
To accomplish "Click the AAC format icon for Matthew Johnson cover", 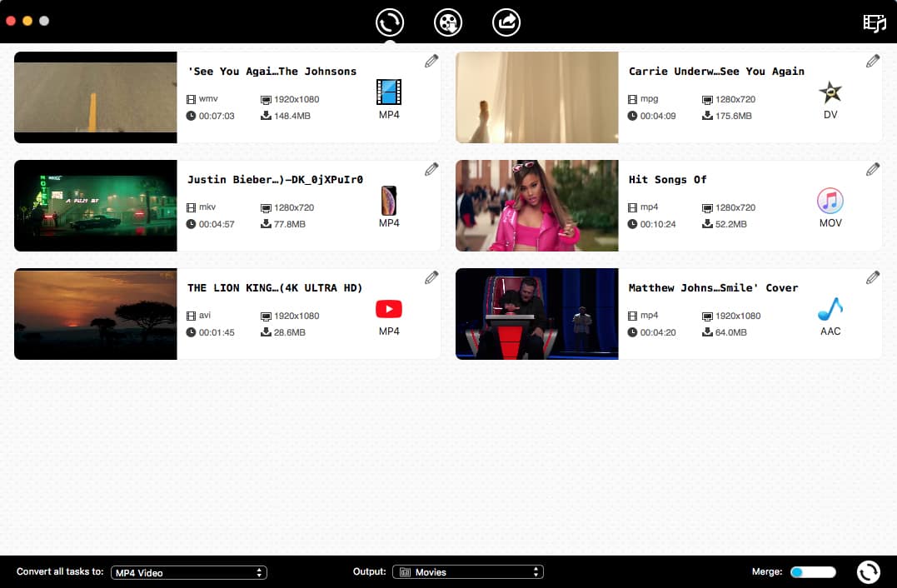I will click(830, 309).
